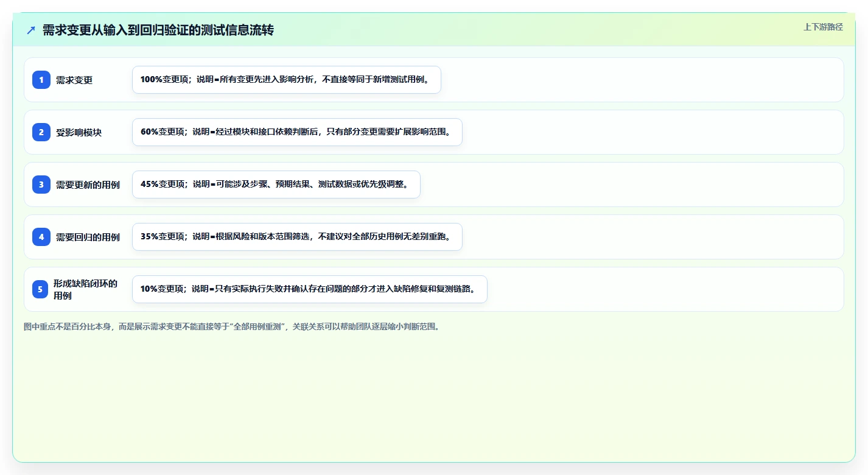Click the 10%变更项 description box
This screenshot has height=475, width=868.
(x=310, y=289)
